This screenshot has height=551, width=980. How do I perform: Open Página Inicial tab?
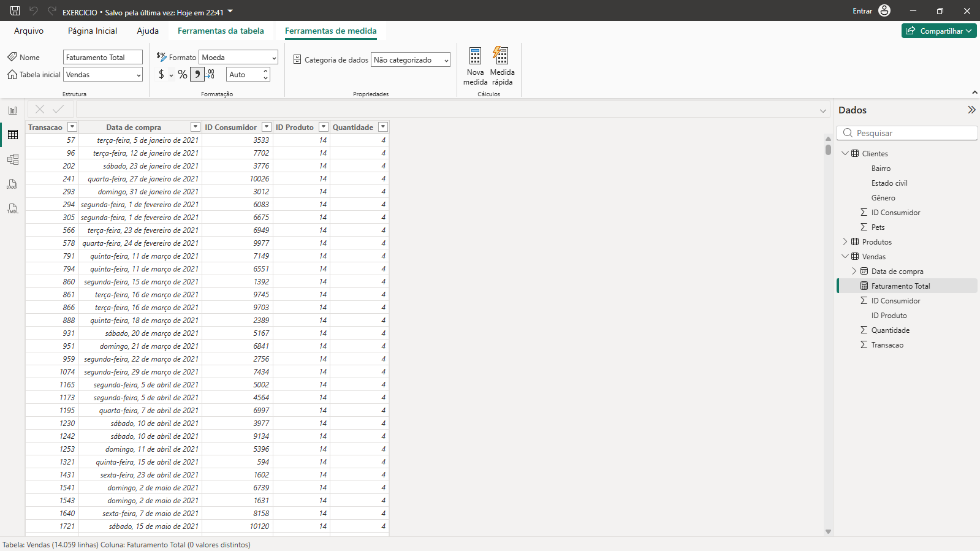point(93,31)
